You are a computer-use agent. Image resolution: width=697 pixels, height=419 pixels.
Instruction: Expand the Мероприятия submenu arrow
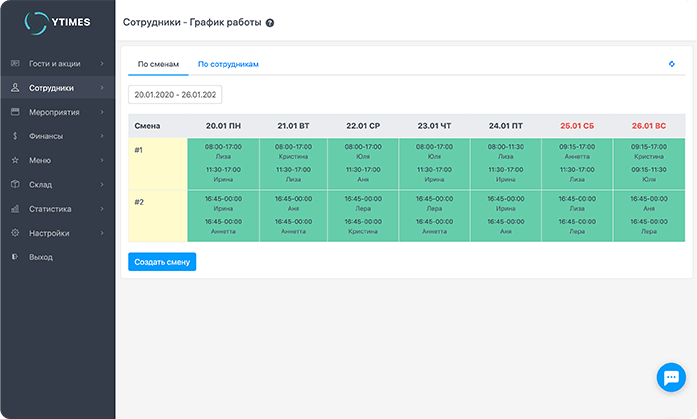[102, 112]
